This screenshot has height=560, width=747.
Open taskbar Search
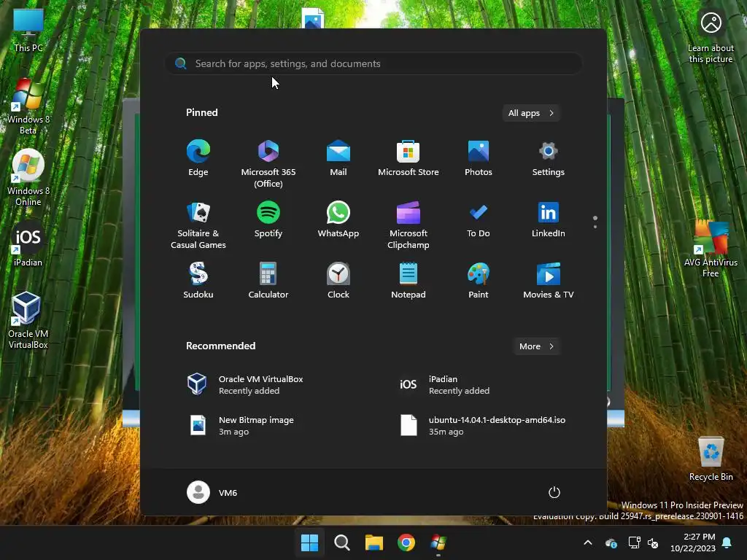pyautogui.click(x=341, y=542)
